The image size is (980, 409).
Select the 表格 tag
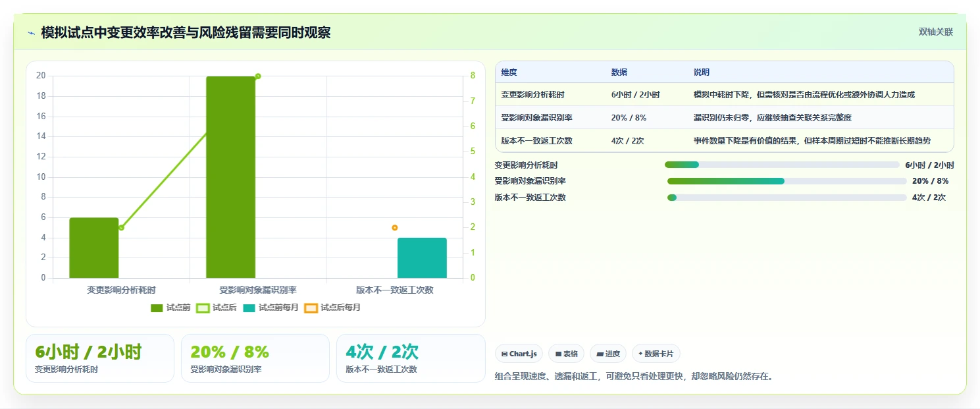566,354
